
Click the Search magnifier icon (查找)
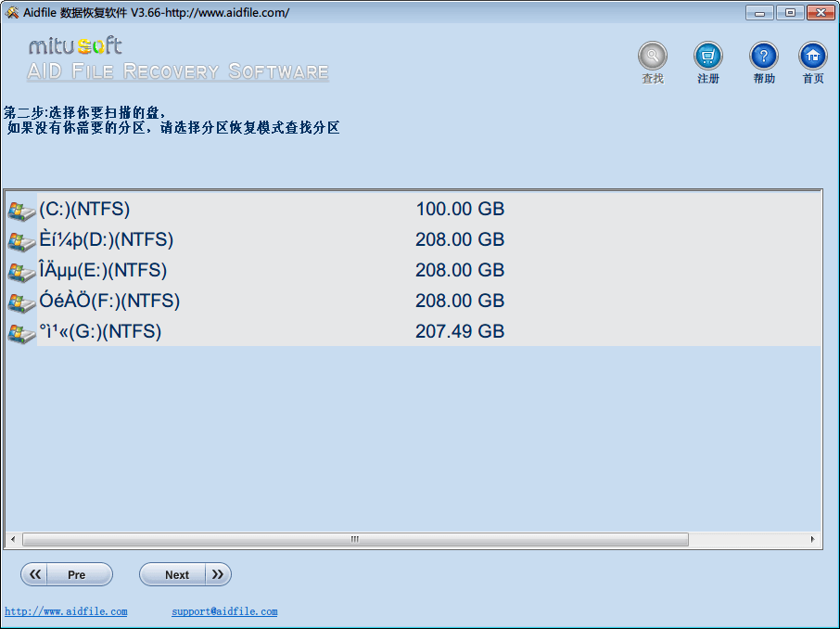click(x=653, y=57)
